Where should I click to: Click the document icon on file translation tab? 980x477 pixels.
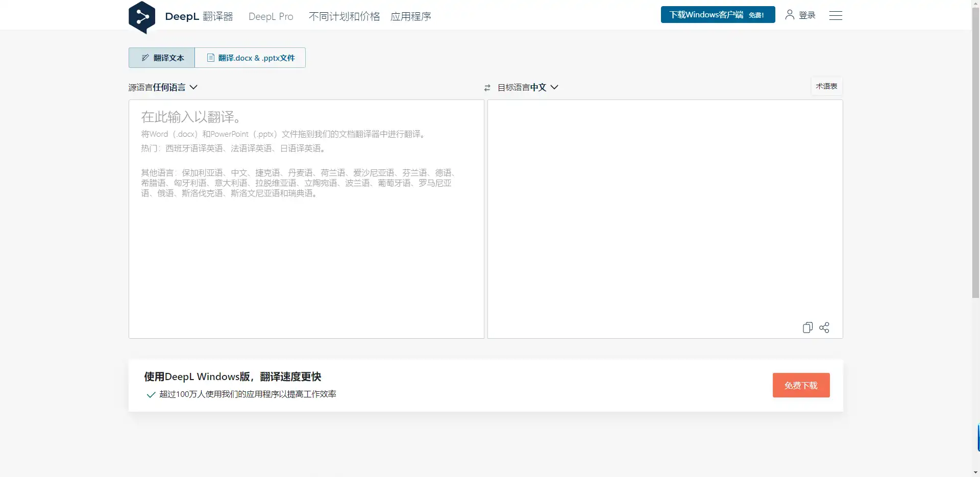click(210, 58)
